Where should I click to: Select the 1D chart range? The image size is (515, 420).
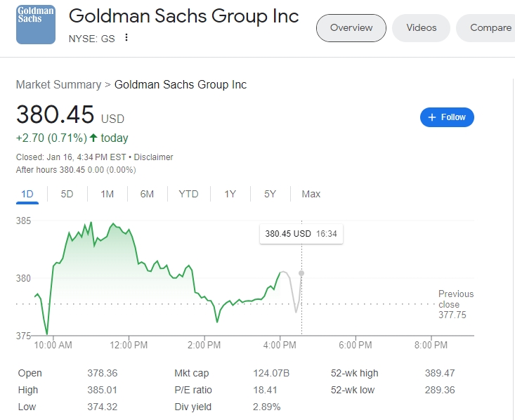pos(27,194)
